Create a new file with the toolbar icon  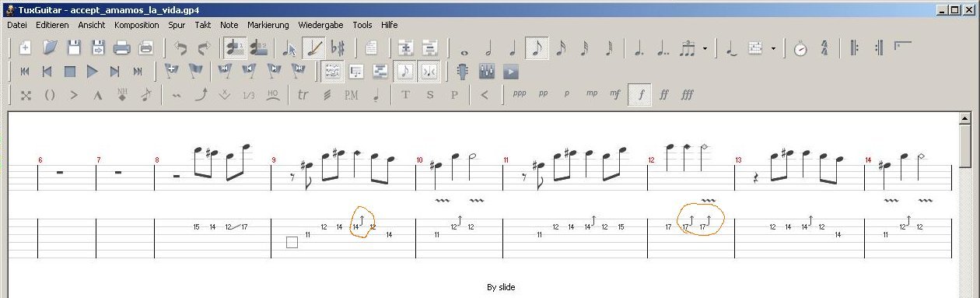coord(25,48)
